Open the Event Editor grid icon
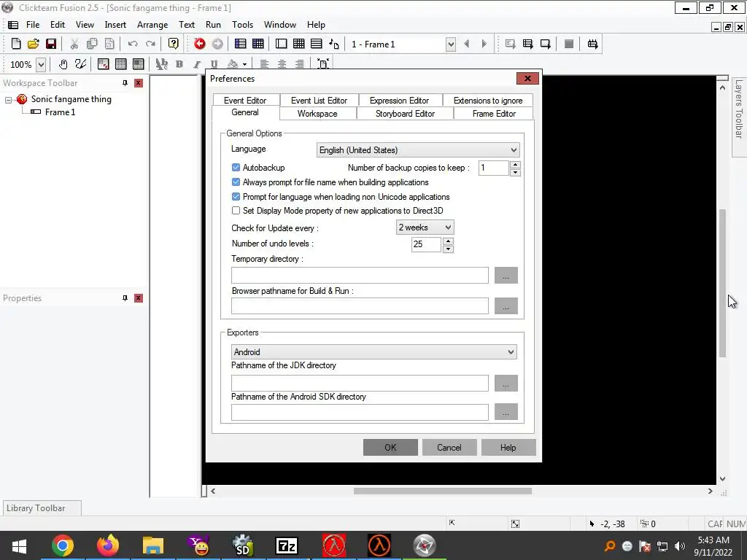Viewport: 747px width, 560px height. (298, 44)
